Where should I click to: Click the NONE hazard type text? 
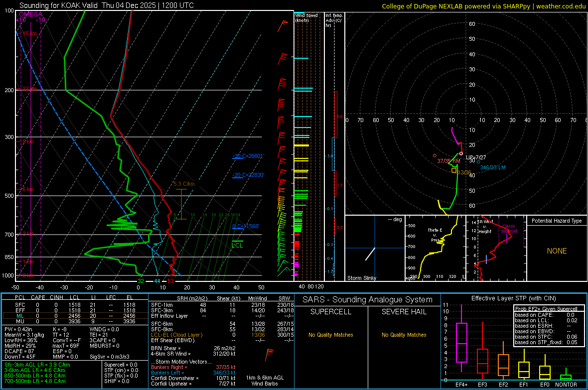557,251
